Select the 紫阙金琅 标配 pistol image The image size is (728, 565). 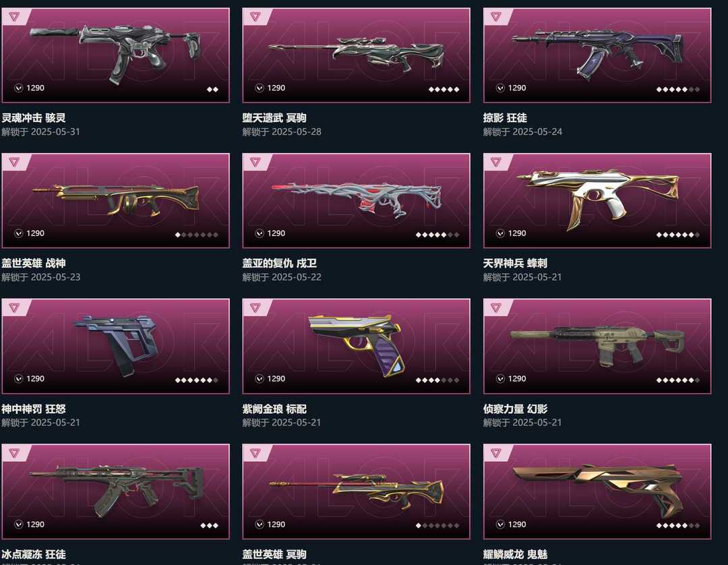coord(356,344)
